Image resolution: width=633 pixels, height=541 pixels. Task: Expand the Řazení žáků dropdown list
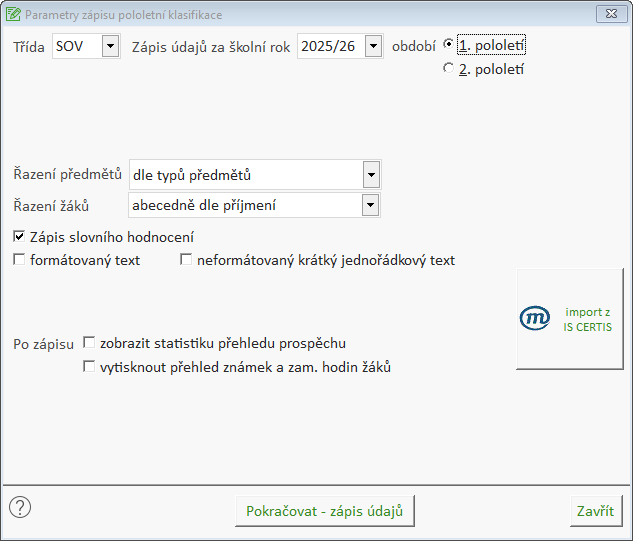click(x=371, y=205)
